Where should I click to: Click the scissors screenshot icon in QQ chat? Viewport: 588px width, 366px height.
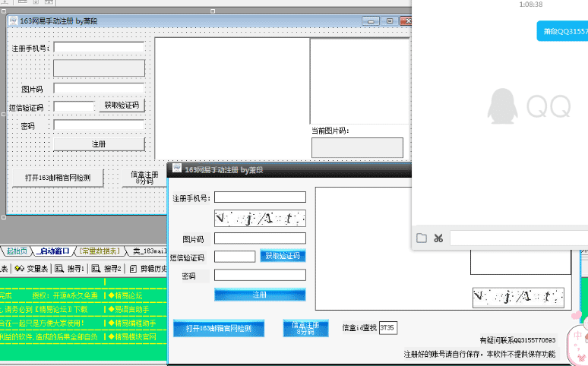[x=438, y=238]
